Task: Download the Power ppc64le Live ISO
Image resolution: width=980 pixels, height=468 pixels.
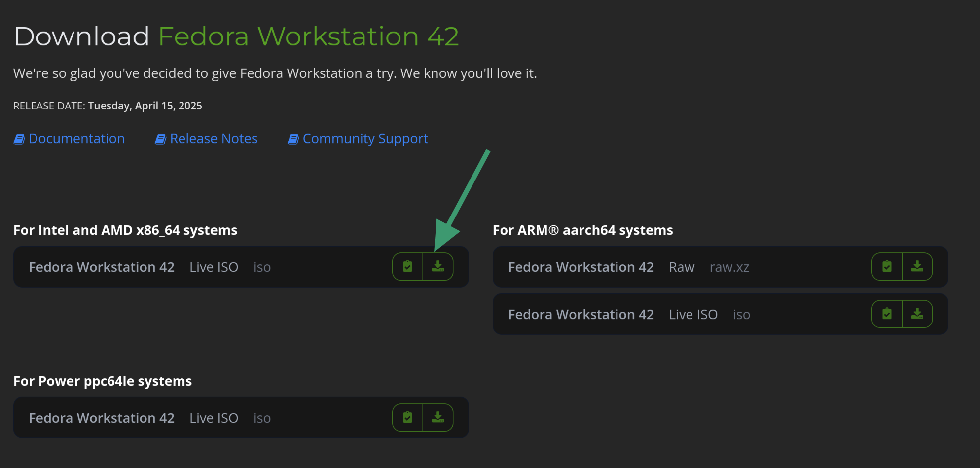Action: click(438, 418)
